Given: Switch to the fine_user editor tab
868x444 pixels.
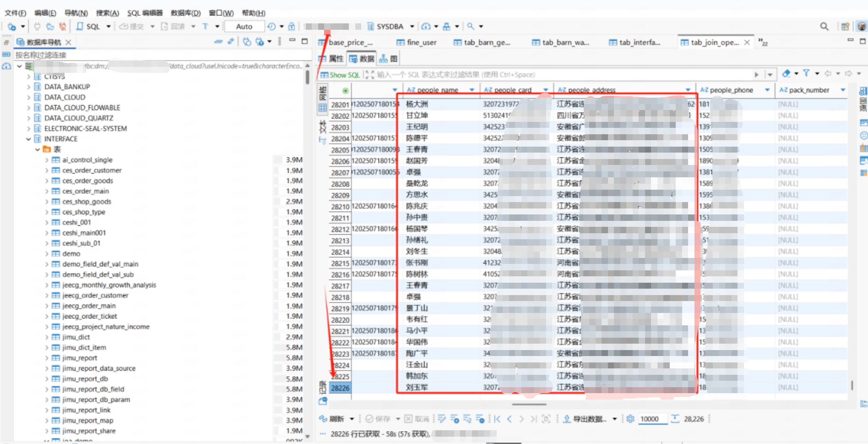Looking at the screenshot, I should pyautogui.click(x=417, y=42).
